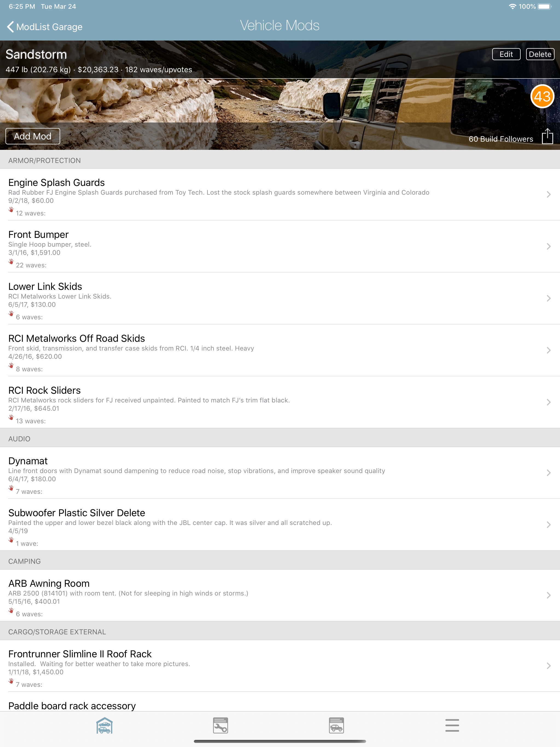The image size is (560, 747).
Task: Open the hamburger menu tab
Action: (452, 725)
